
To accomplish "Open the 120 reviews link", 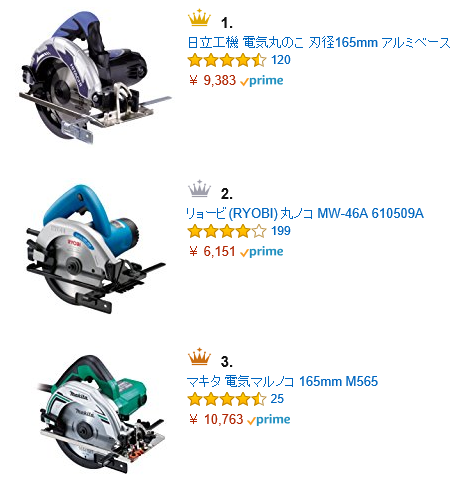I will [281, 60].
